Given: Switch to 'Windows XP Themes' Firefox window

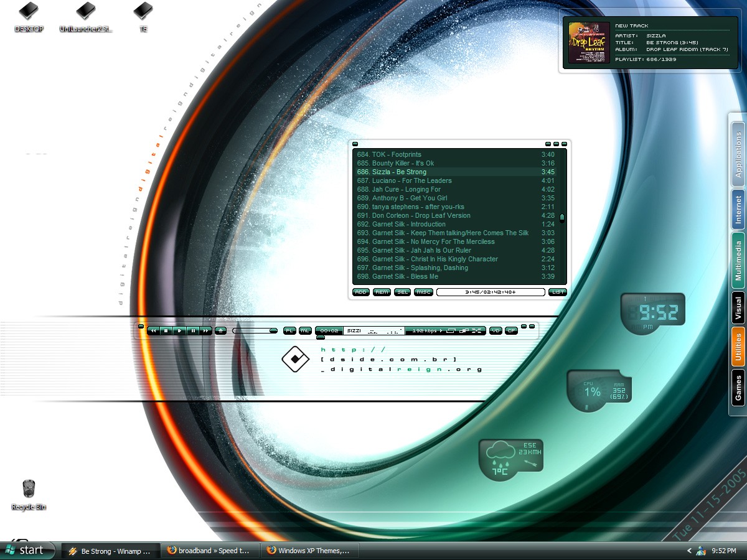Looking at the screenshot, I should pos(311,551).
